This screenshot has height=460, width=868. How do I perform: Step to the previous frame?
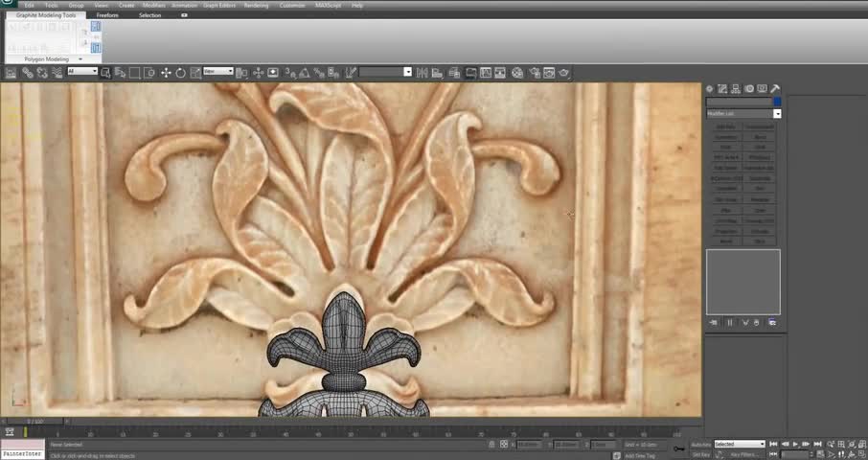785,445
